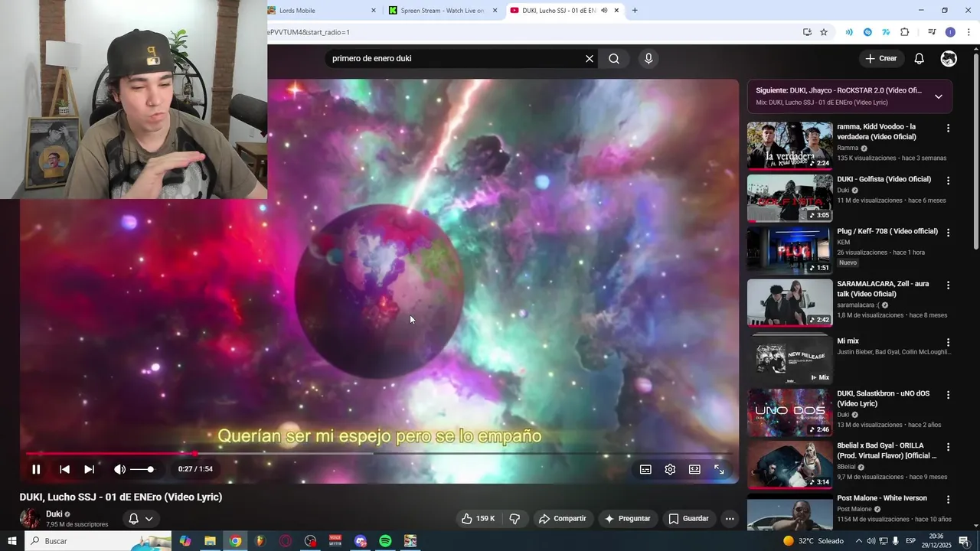The width and height of the screenshot is (980, 551).
Task: Open 8belial ORILLA video title
Action: (887, 450)
